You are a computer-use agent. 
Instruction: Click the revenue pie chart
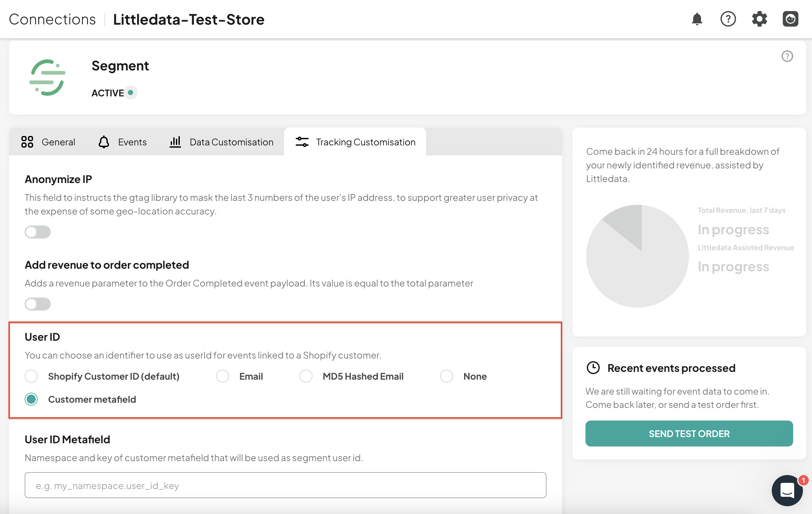(637, 256)
